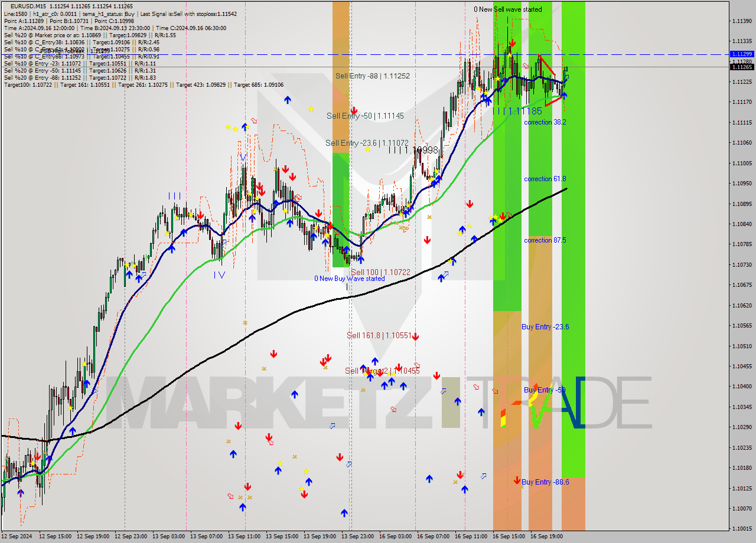Click the 'Sell Entry -88 | 1.11252' label
The width and height of the screenshot is (756, 543).
tap(372, 76)
